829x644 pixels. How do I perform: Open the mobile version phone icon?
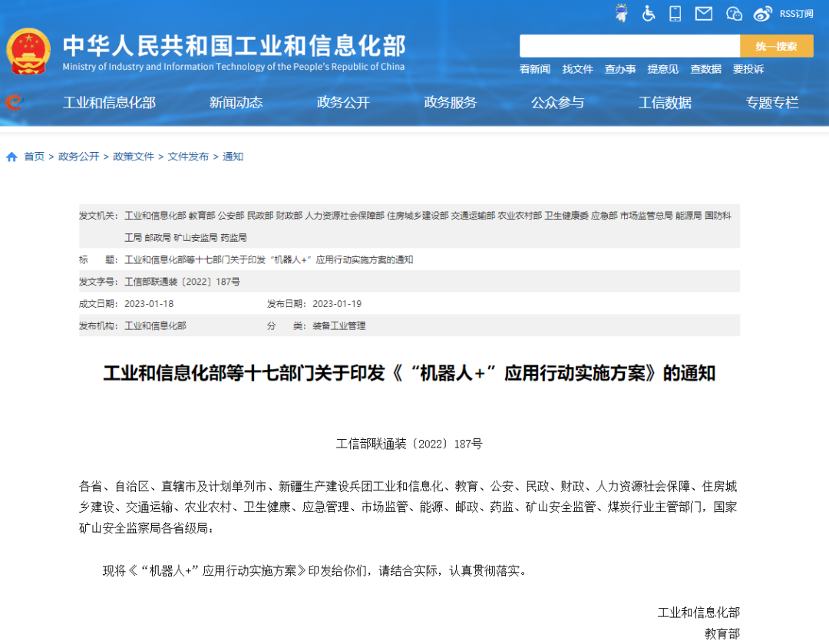pyautogui.click(x=675, y=13)
